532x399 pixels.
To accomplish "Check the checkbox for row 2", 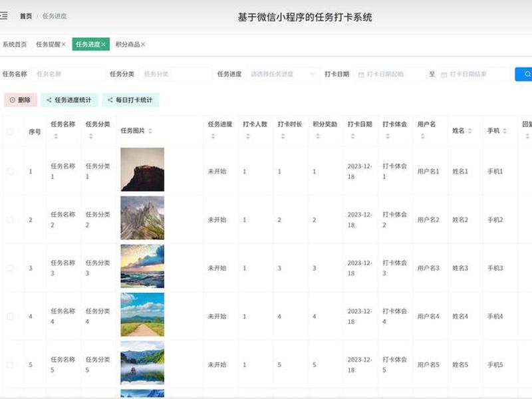I will click(x=10, y=219).
